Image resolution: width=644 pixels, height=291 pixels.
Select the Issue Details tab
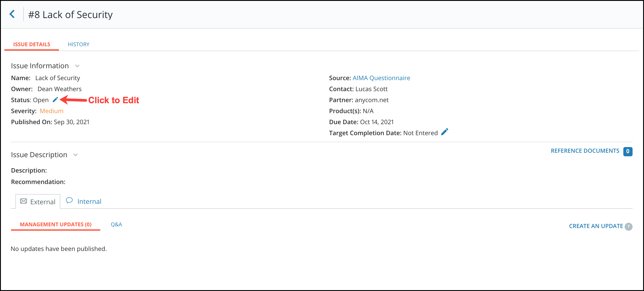[32, 44]
